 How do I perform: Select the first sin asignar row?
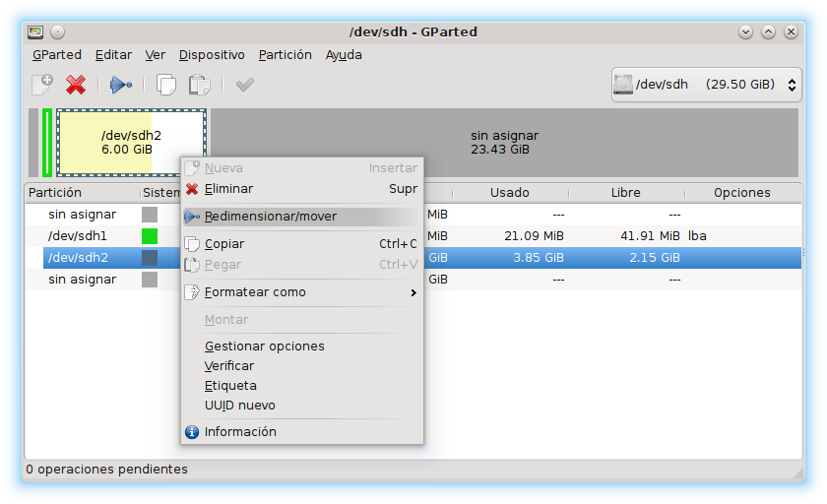click(x=413, y=215)
